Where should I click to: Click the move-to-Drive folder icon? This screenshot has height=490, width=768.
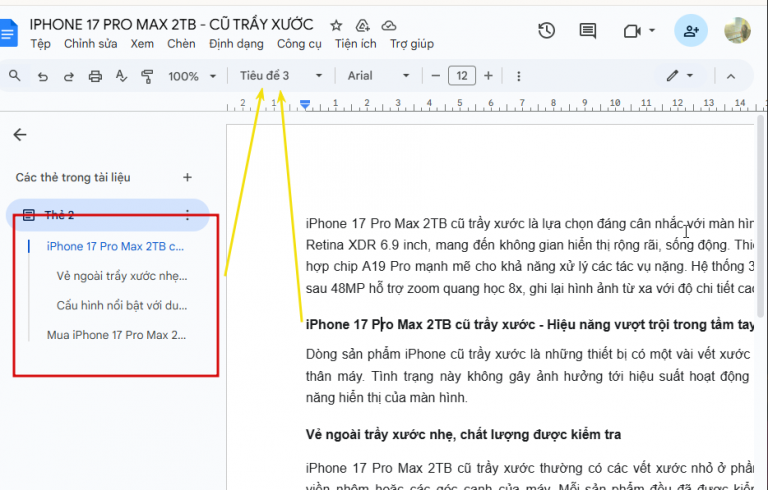[362, 25]
